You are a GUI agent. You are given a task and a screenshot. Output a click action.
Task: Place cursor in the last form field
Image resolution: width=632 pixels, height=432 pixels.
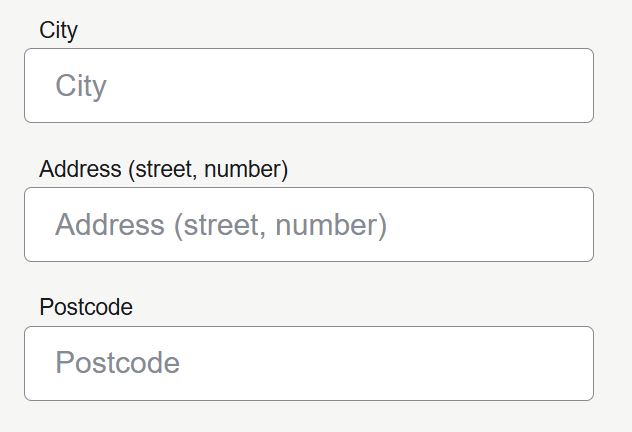click(x=308, y=363)
